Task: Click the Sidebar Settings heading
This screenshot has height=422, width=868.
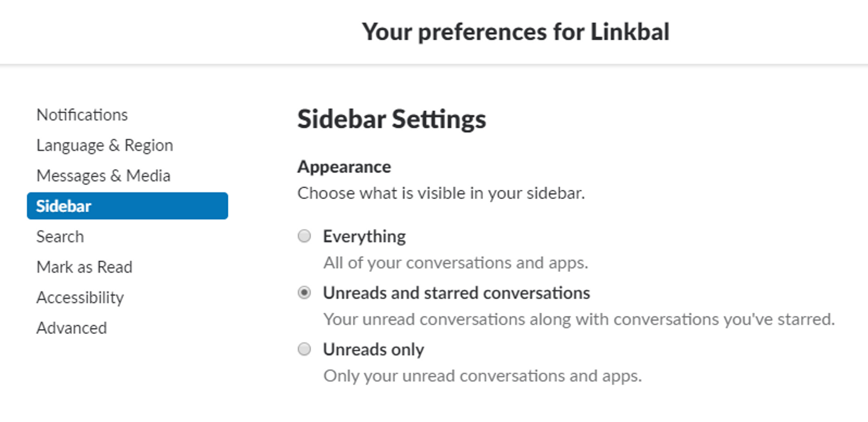Action: click(x=391, y=119)
